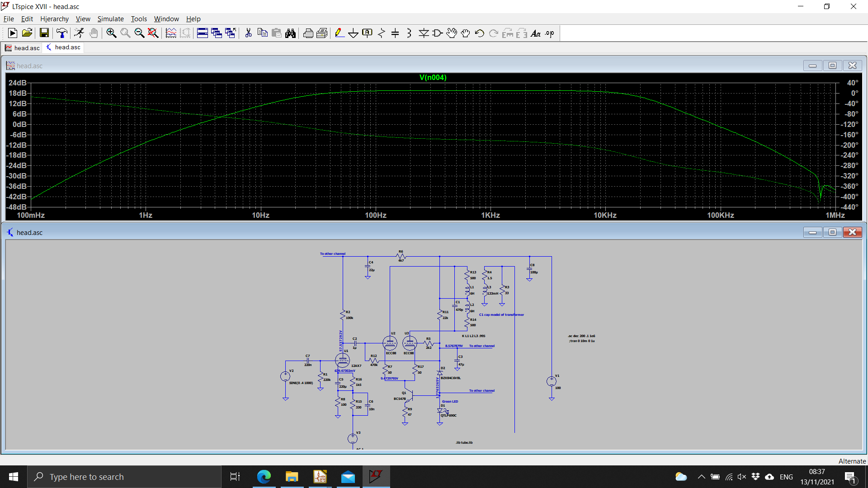The width and height of the screenshot is (868, 488).
Task: Click 'C1 cap model of transformer' comment
Action: pos(501,314)
